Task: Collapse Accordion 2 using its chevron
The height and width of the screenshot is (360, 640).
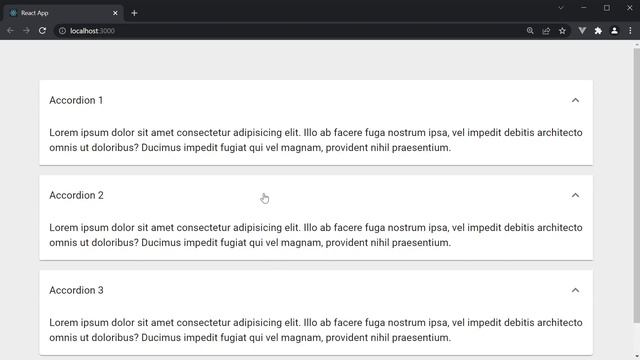Action: point(575,196)
